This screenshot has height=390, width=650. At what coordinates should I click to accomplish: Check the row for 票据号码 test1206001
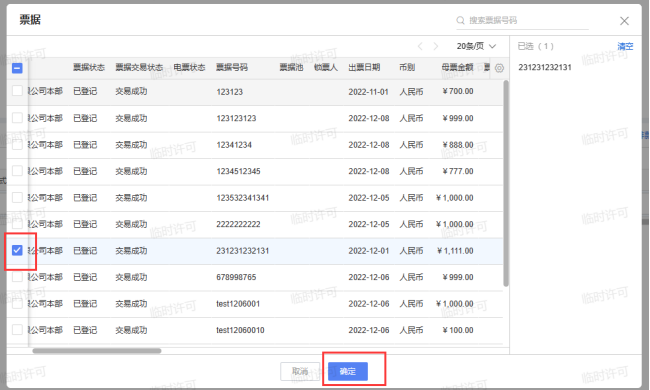click(17, 303)
